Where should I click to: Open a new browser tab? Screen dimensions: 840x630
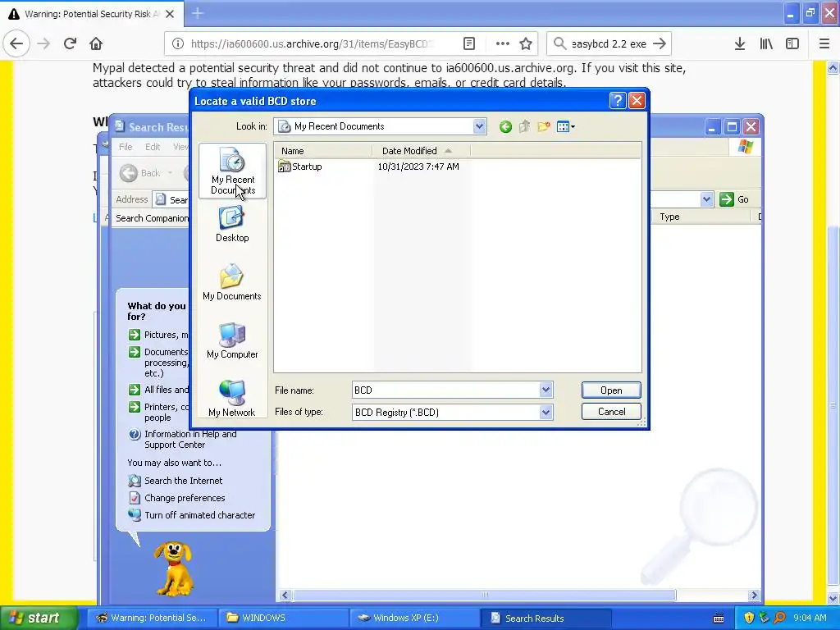click(x=197, y=14)
